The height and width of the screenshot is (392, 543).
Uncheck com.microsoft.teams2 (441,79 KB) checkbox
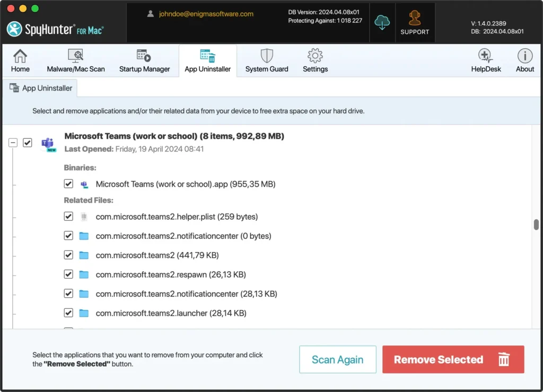coord(68,255)
